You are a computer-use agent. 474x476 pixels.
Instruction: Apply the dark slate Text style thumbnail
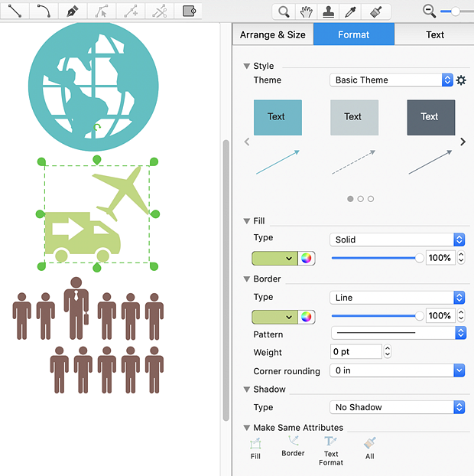431,118
